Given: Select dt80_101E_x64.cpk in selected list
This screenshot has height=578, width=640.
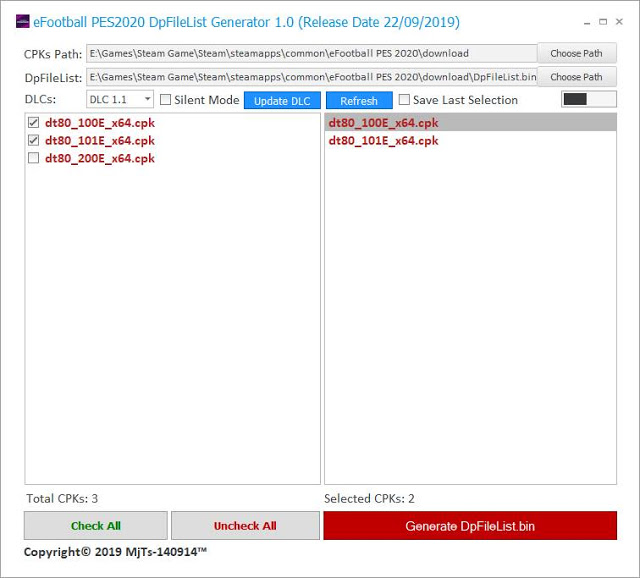Looking at the screenshot, I should click(470, 140).
